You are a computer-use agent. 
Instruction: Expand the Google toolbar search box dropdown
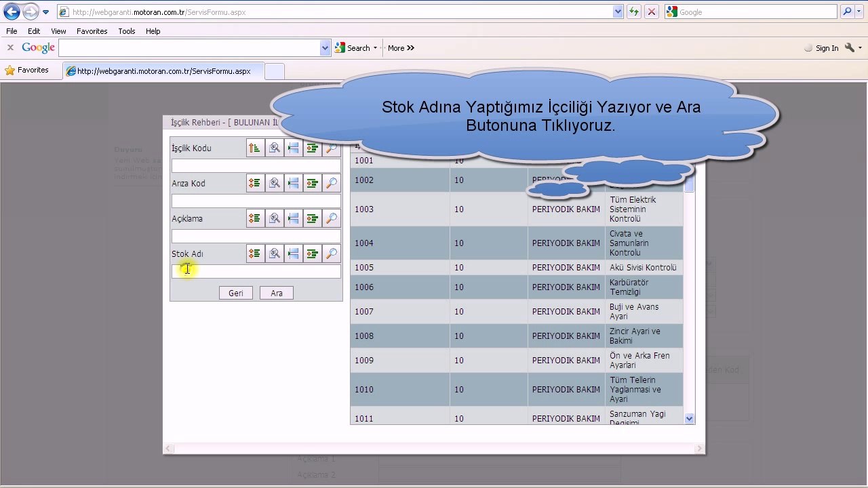pyautogui.click(x=325, y=48)
